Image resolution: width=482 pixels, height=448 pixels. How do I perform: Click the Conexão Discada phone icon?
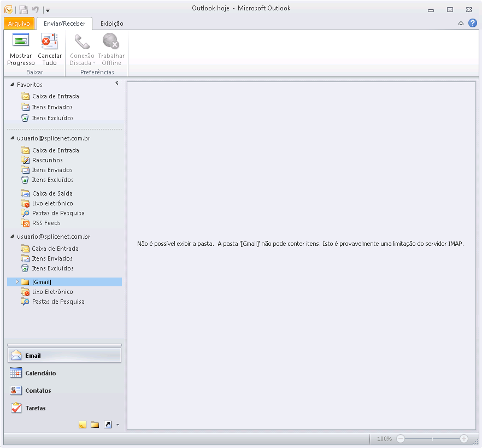[x=82, y=41]
